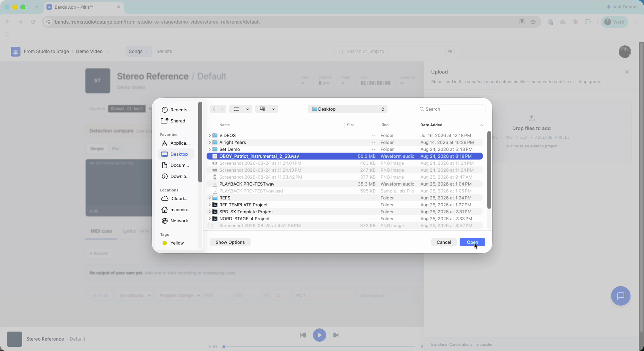The height and width of the screenshot is (351, 644).
Task: Switch the file dialog to list view
Action: (x=236, y=109)
